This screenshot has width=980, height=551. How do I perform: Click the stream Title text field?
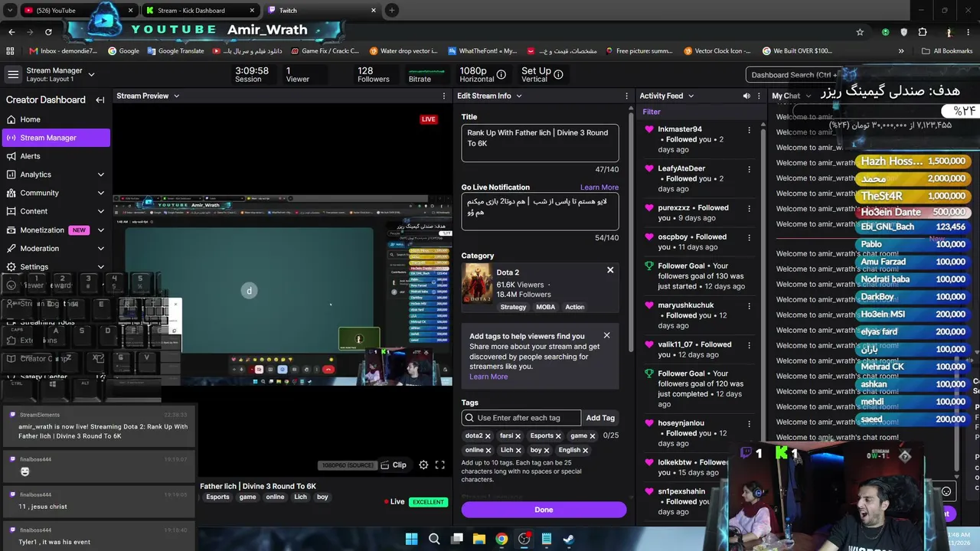pyautogui.click(x=540, y=142)
